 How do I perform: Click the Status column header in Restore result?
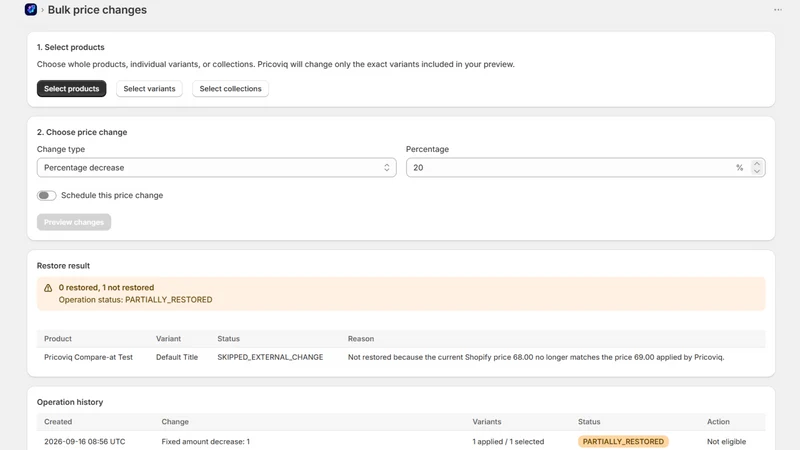(x=228, y=339)
